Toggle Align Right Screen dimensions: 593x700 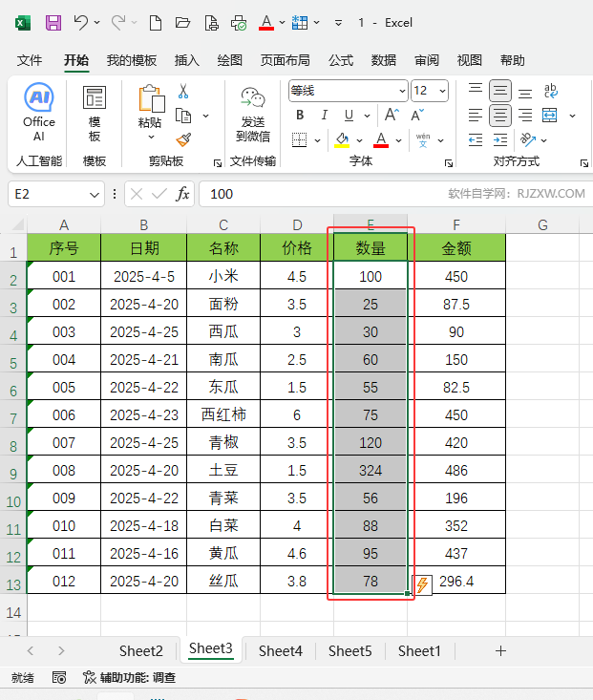(525, 116)
